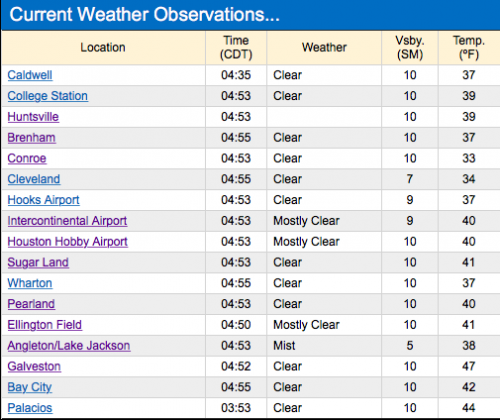Select the Intercontinental Airport link
Viewport: 500px width, 420px height.
coord(67,221)
